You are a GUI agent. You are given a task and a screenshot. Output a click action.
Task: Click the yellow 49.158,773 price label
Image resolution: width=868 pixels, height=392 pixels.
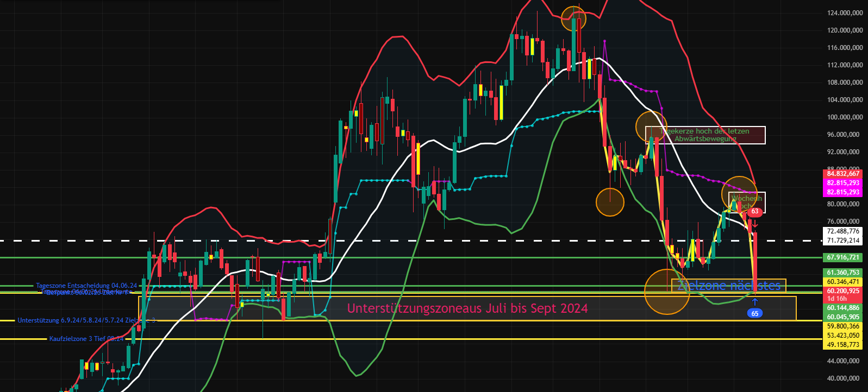(x=843, y=345)
